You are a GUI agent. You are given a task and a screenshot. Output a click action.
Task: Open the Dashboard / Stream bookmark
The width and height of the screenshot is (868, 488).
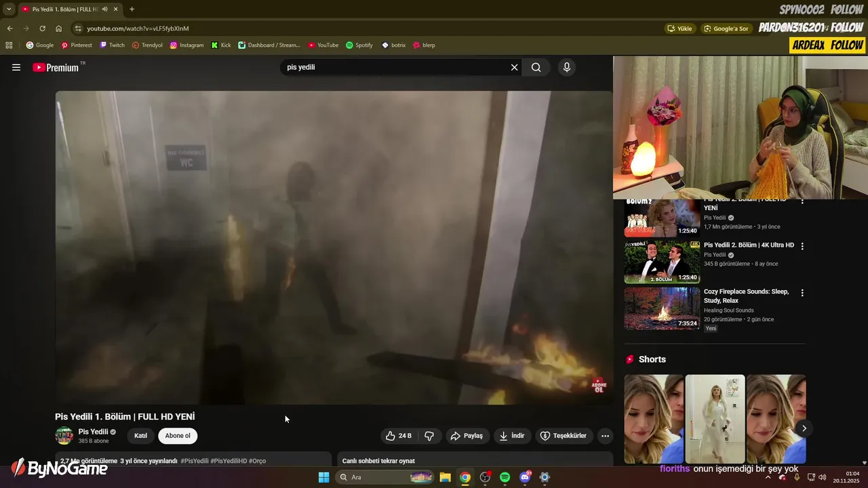click(x=269, y=45)
